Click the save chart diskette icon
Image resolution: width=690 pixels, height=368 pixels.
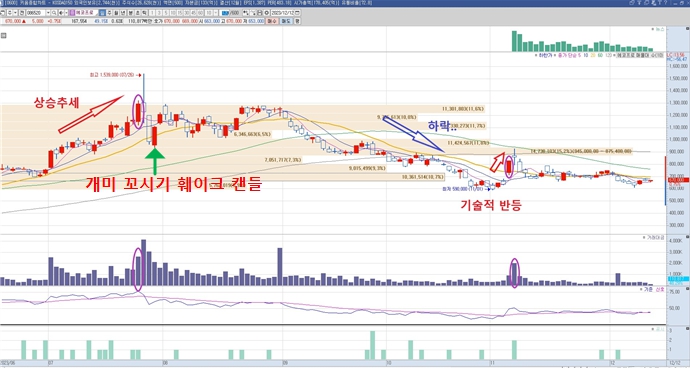pyautogui.click(x=260, y=13)
